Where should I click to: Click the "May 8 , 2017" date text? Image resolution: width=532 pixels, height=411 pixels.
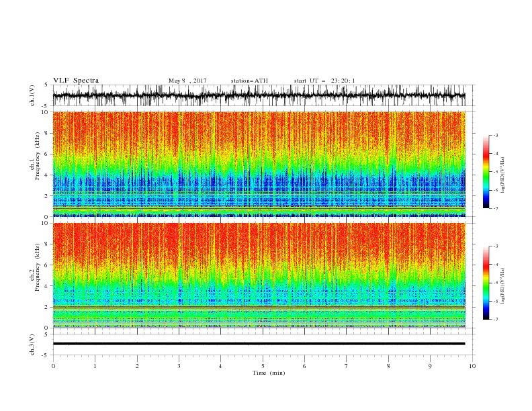point(187,81)
